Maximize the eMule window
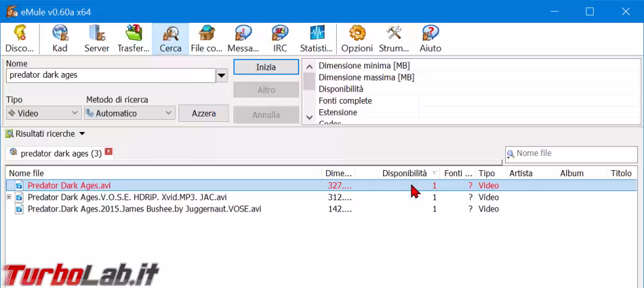The width and height of the screenshot is (644, 288). tap(590, 11)
